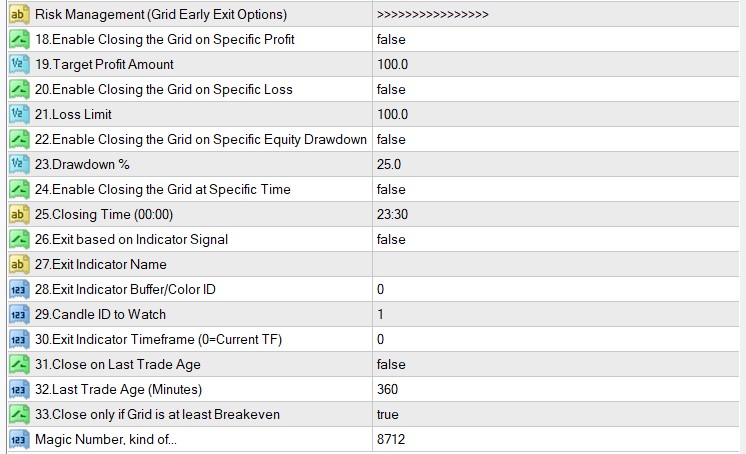Click the string icon beside Risk Management header

(x=18, y=15)
